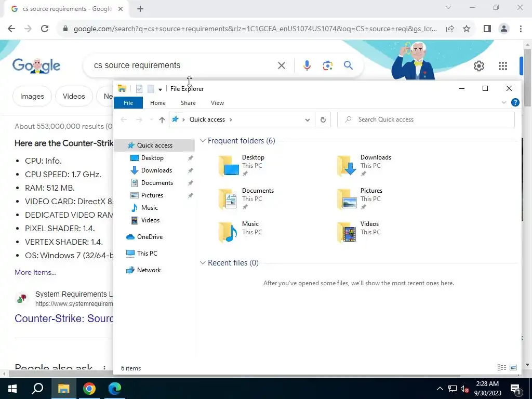Switch to large icons view layout

[x=513, y=367]
